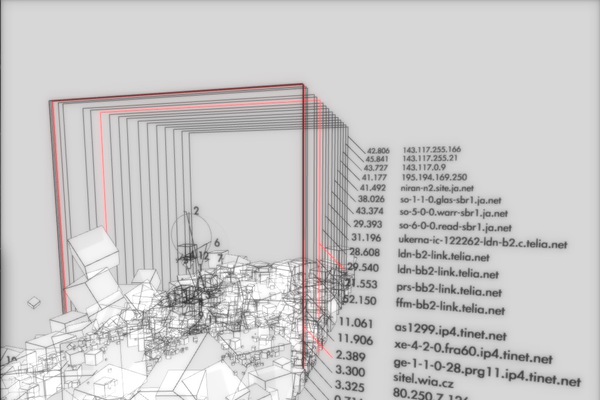Select the ldn-b2-link.telia.net label
This screenshot has width=600, height=400.
pos(443,255)
